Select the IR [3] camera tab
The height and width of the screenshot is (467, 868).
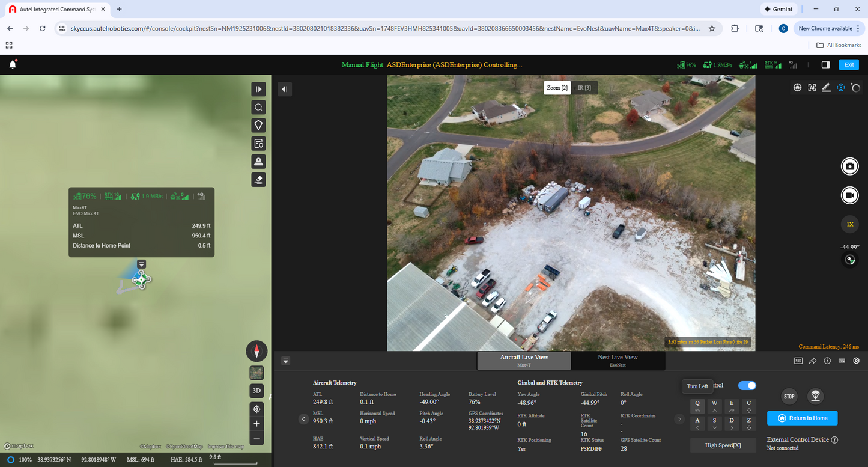(584, 88)
